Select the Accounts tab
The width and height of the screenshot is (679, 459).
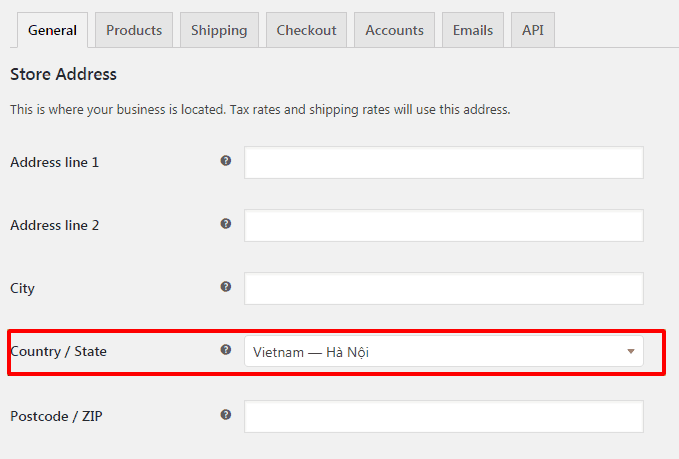[394, 30]
